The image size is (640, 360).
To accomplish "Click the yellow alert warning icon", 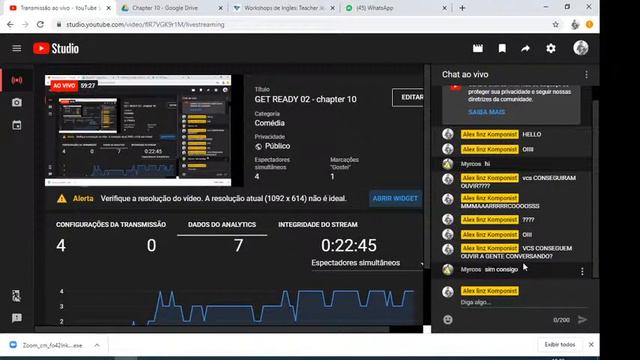I will point(62,199).
